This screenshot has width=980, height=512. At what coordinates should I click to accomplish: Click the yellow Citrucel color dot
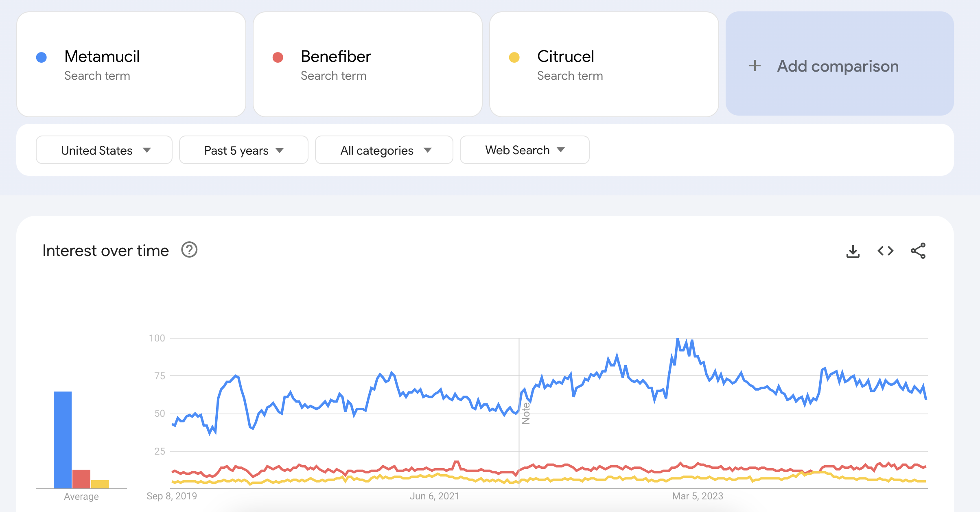(514, 57)
